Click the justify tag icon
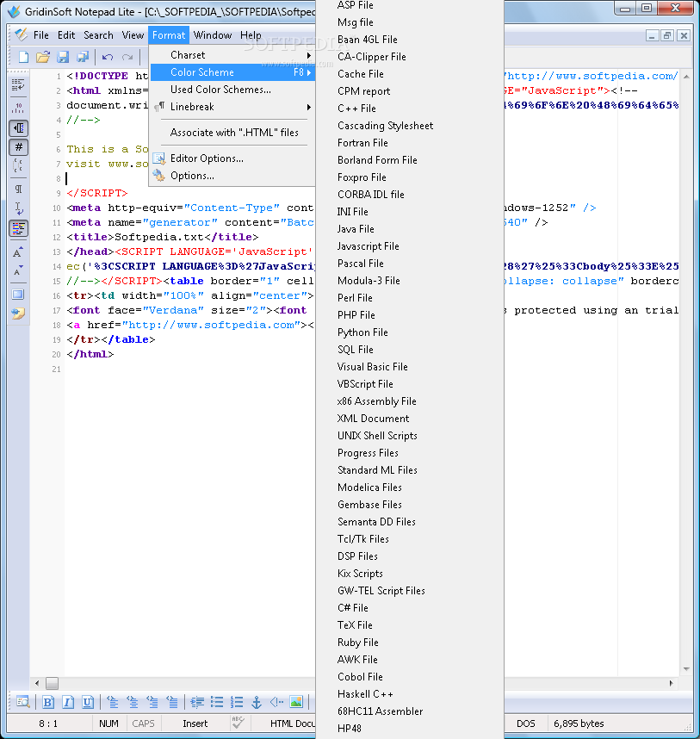Viewport: 700px width, 739px height. click(172, 702)
